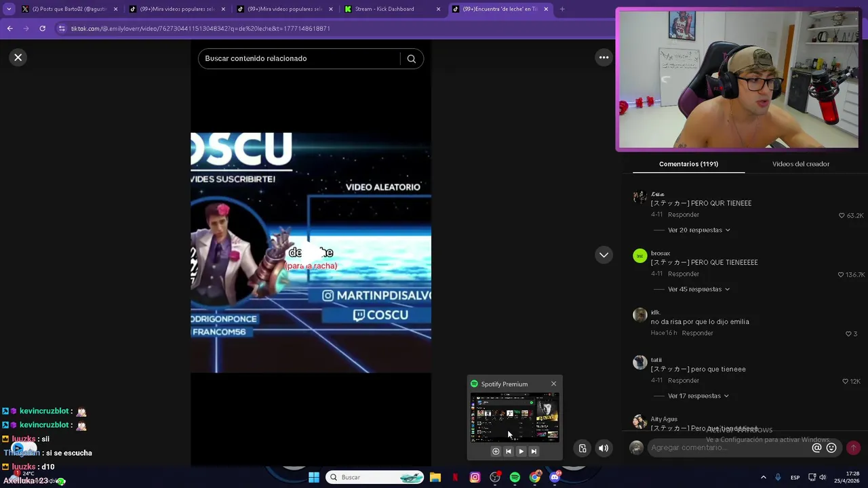Show hidden system tray icons chevron

click(763, 477)
